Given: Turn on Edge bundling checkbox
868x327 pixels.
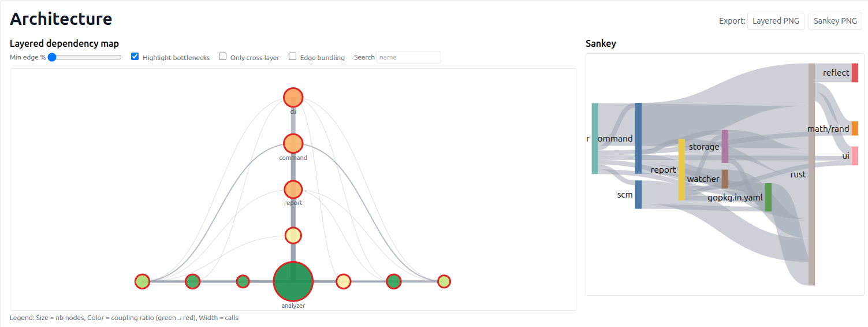Looking at the screenshot, I should click(x=293, y=57).
